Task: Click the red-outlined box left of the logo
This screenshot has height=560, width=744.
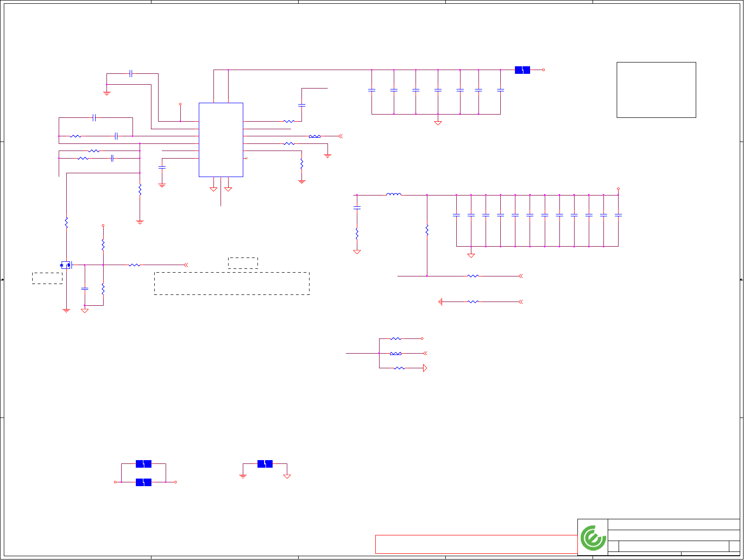Action: pos(477,544)
